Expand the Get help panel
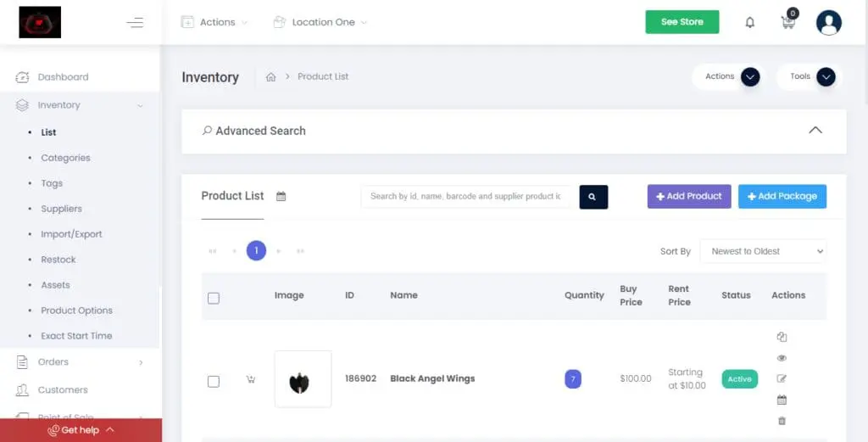The image size is (868, 442). [x=81, y=430]
